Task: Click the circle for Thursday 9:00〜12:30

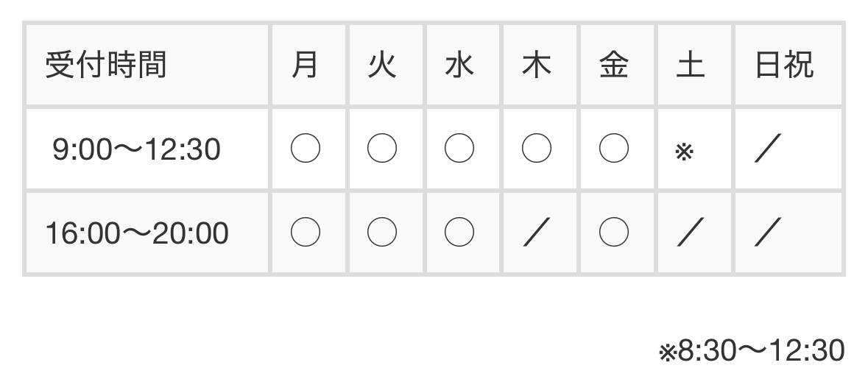Action: click(537, 149)
